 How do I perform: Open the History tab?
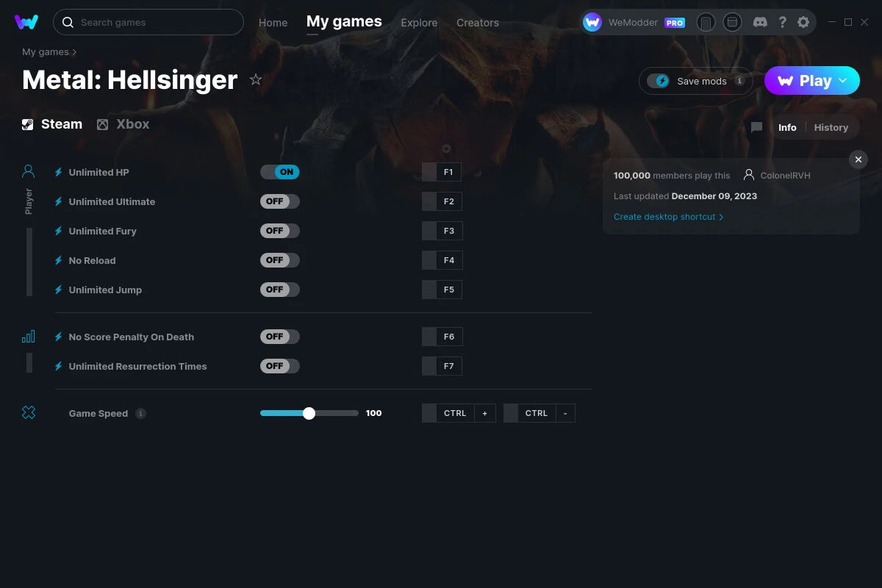tap(831, 127)
